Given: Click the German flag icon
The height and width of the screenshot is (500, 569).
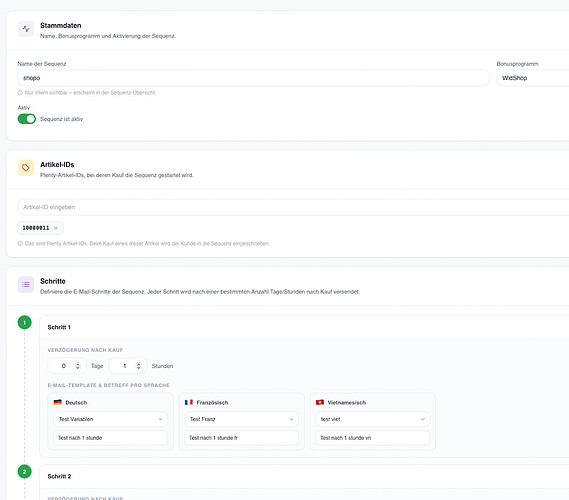Looking at the screenshot, I should pos(58,402).
